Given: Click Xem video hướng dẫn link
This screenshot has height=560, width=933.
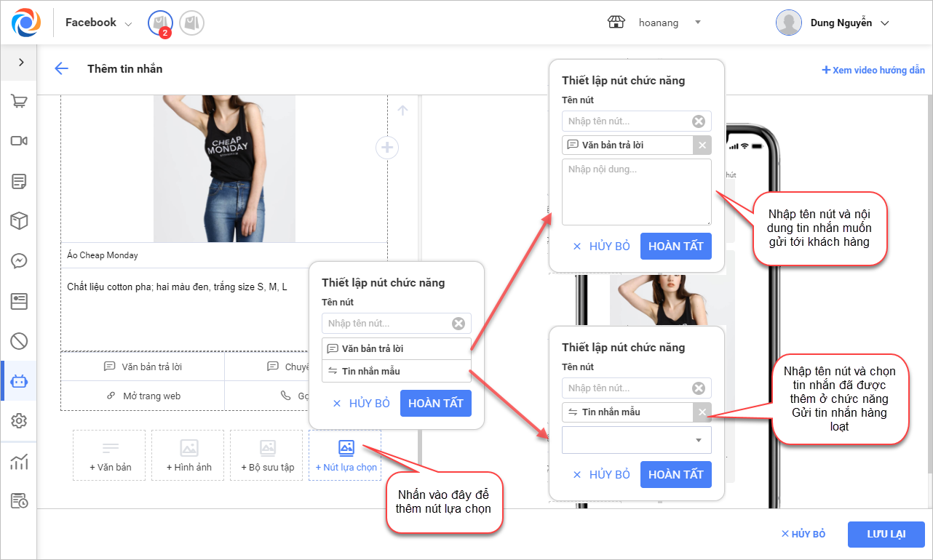Looking at the screenshot, I should point(873,71).
